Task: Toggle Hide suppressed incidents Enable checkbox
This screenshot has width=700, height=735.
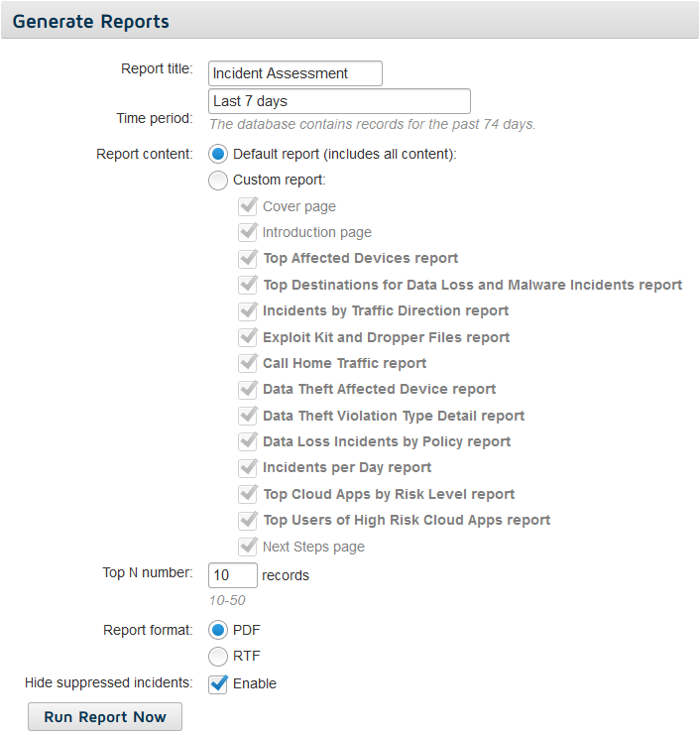Action: (218, 684)
